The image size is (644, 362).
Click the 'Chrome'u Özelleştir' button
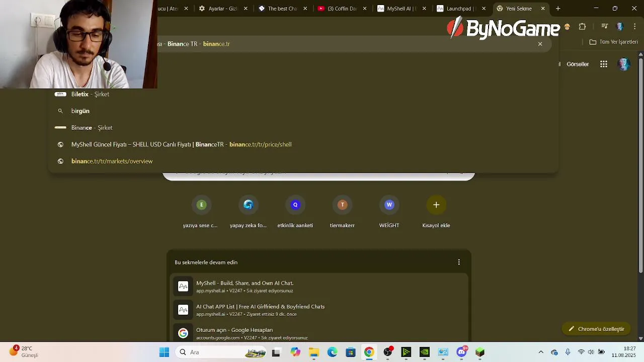click(596, 329)
